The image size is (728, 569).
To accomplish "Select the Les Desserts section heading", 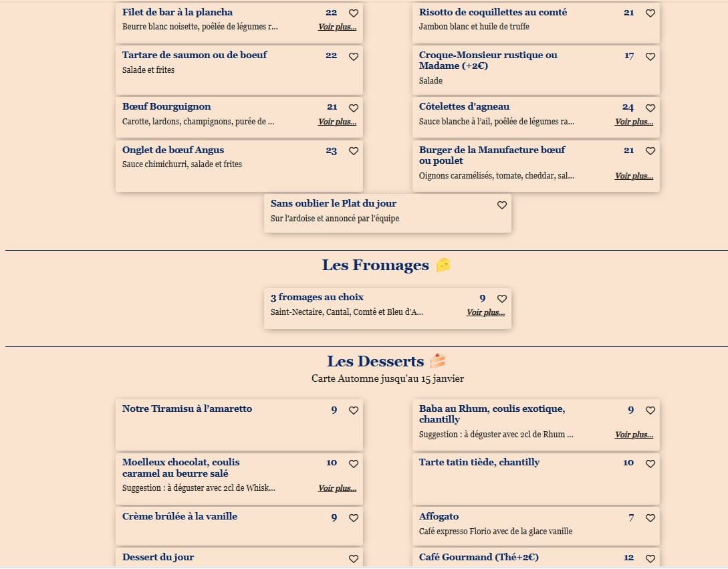I will click(376, 360).
